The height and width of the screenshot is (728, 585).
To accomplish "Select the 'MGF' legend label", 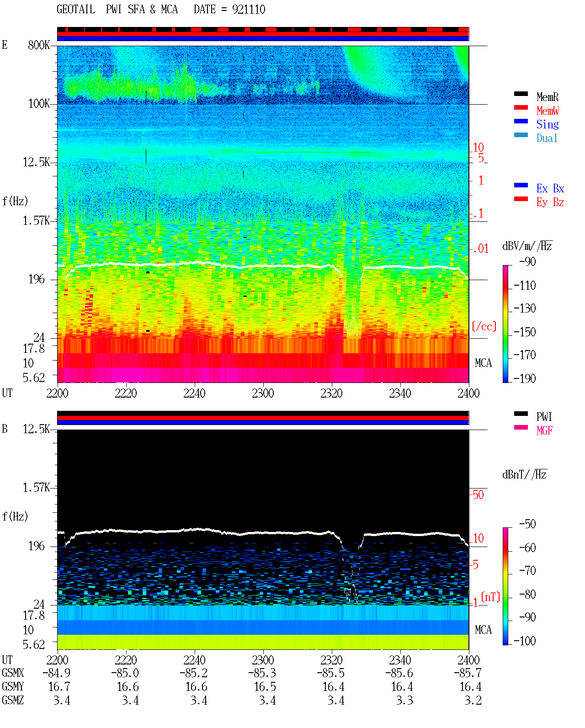I will click(x=545, y=430).
